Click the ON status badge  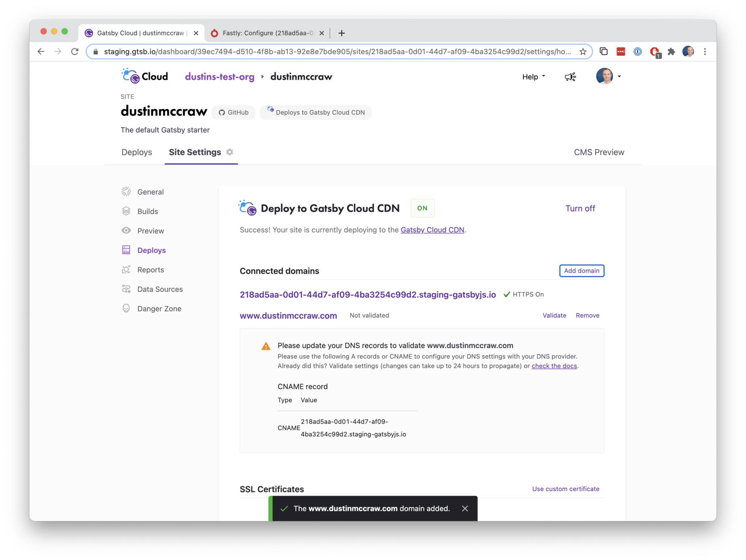coord(422,208)
